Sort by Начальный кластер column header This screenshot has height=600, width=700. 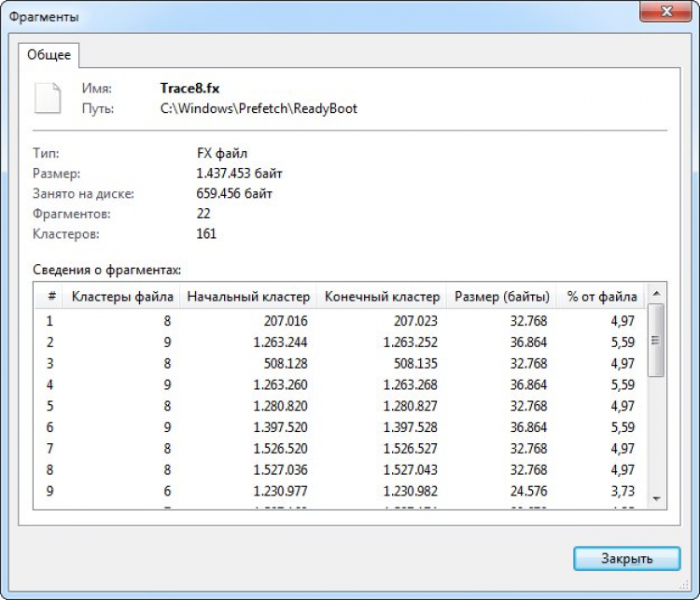248,296
